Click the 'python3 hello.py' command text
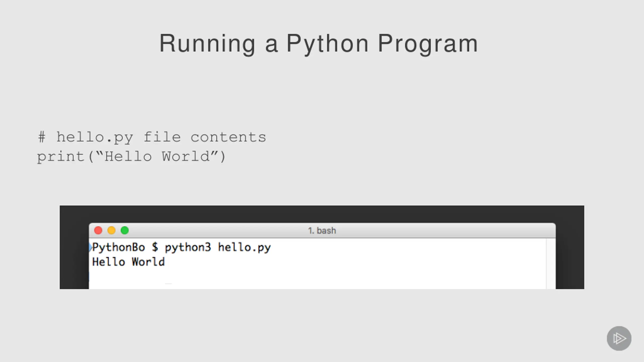Screen dimensions: 644x362 [218, 248]
